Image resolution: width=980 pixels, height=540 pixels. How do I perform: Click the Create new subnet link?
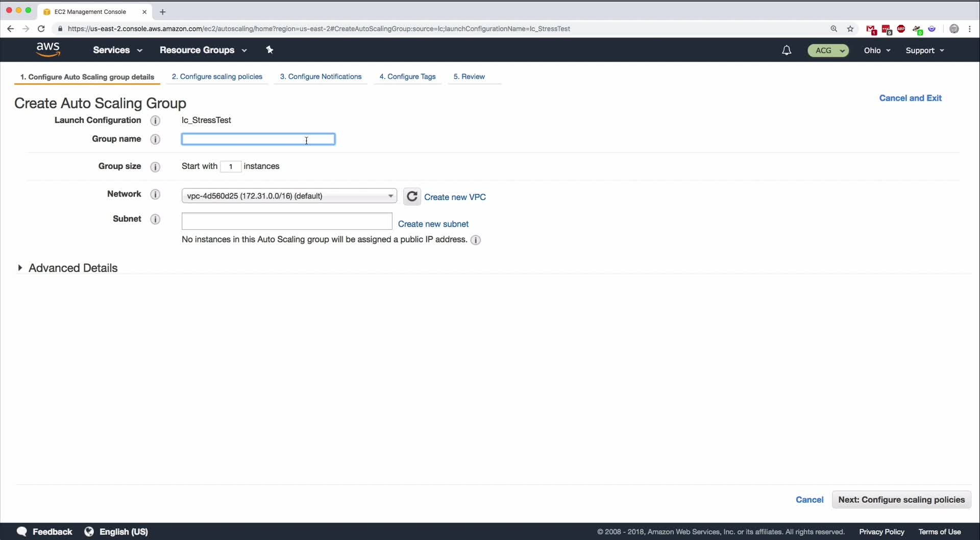pyautogui.click(x=433, y=224)
